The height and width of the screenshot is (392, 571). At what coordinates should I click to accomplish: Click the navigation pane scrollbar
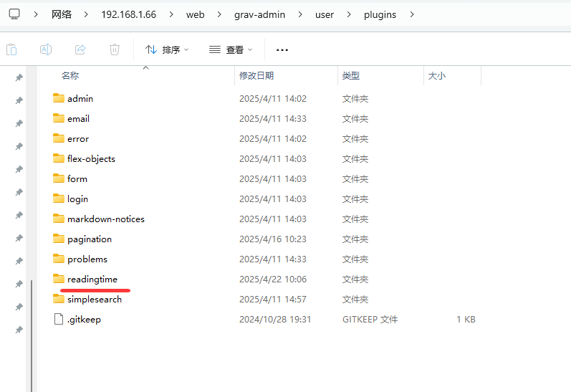(32, 335)
